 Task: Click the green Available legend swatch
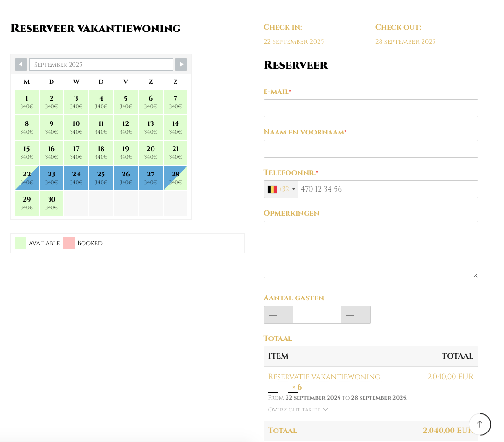21,243
